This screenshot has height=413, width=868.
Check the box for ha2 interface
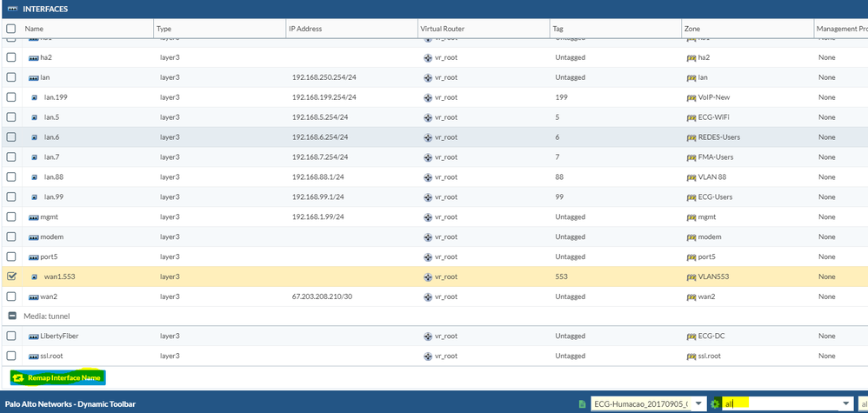pos(11,57)
